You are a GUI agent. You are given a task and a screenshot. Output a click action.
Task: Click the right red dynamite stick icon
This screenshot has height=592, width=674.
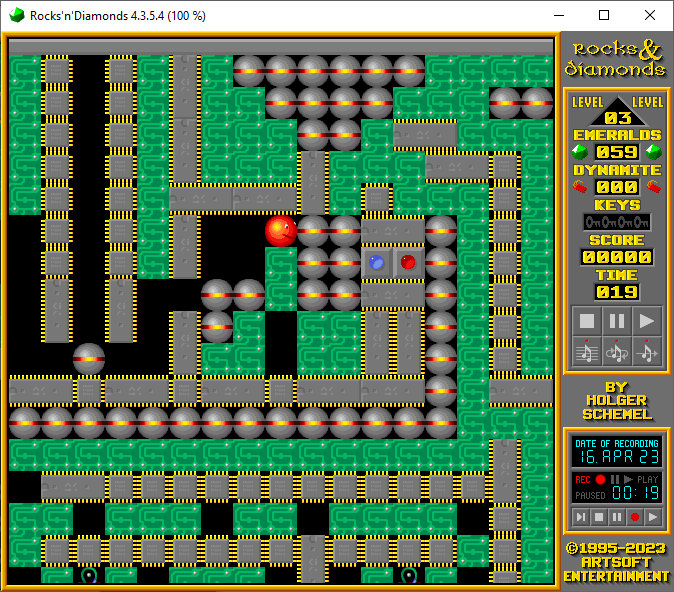tap(654, 187)
